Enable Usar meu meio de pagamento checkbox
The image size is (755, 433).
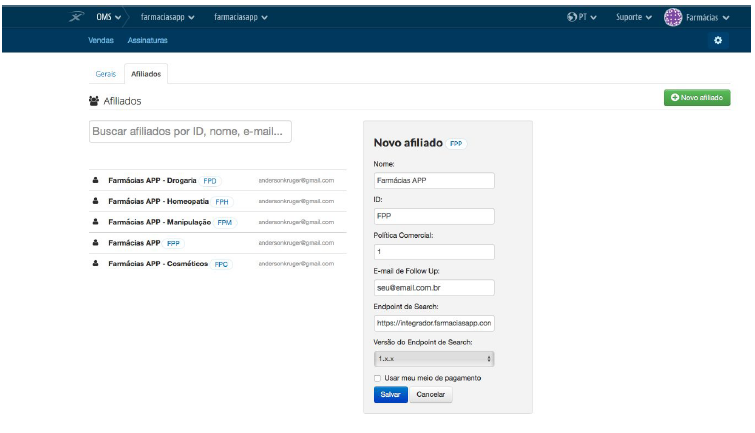click(377, 378)
